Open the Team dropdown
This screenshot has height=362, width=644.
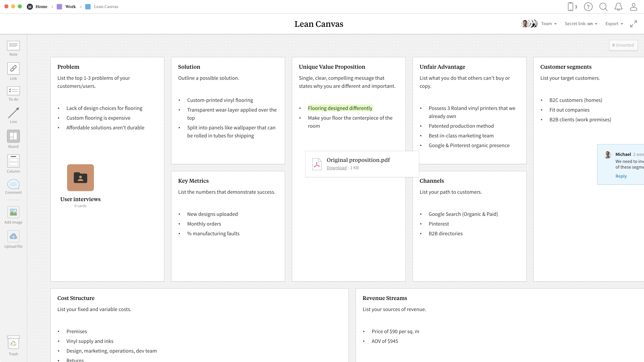click(549, 24)
